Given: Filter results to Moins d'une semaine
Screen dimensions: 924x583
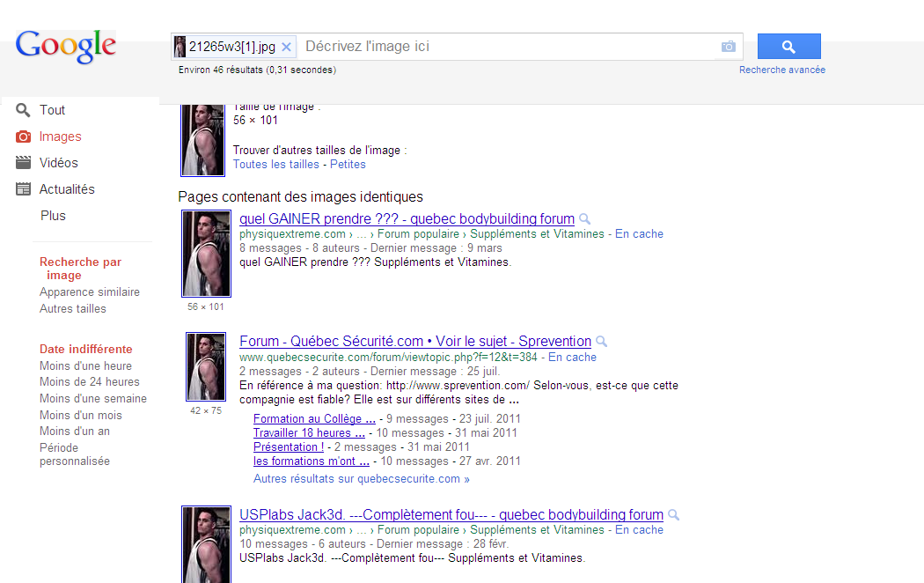Looking at the screenshot, I should coord(93,398).
